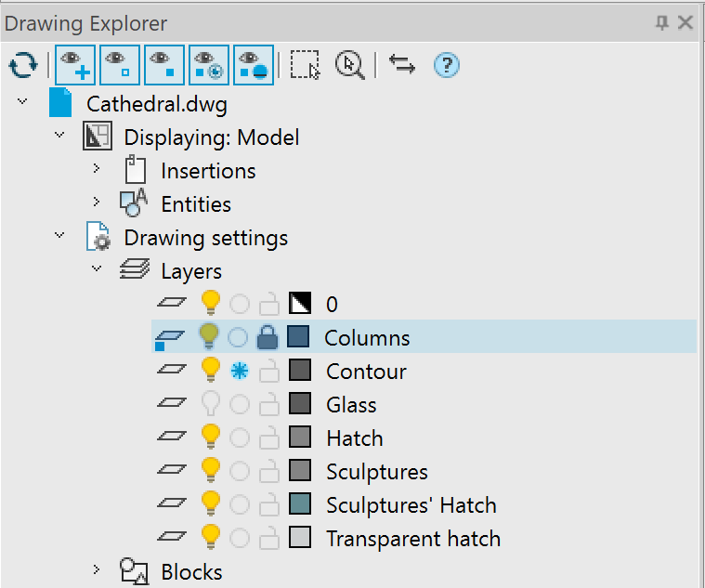Select the Entities tree item
The image size is (705, 588).
[x=195, y=204]
